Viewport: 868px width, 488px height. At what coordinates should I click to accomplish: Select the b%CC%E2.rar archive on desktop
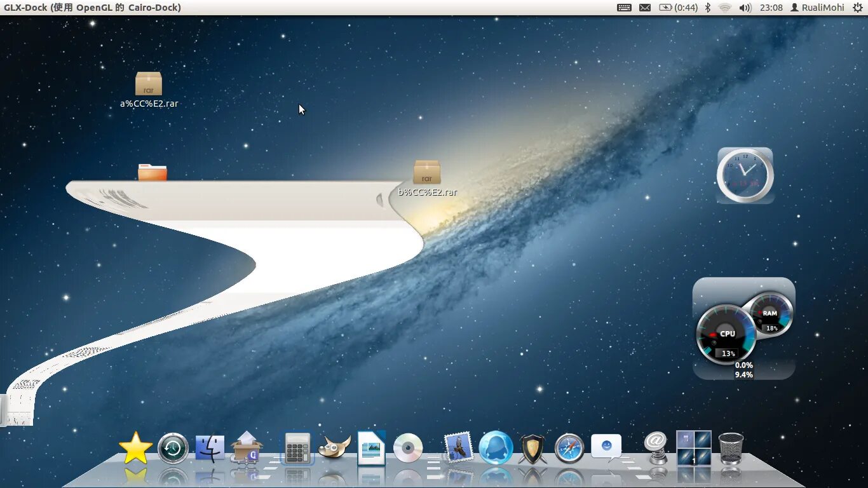pyautogui.click(x=427, y=179)
